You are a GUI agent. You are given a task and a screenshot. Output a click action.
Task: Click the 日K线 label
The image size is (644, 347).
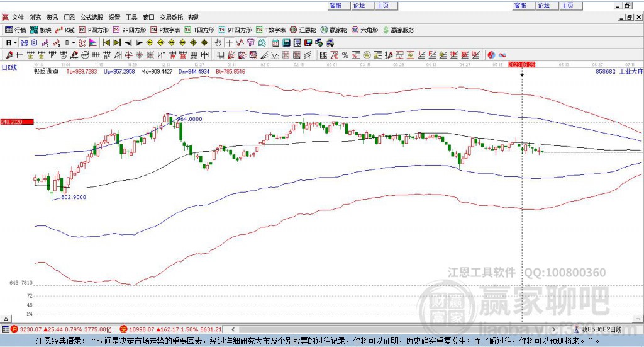[x=9, y=67]
